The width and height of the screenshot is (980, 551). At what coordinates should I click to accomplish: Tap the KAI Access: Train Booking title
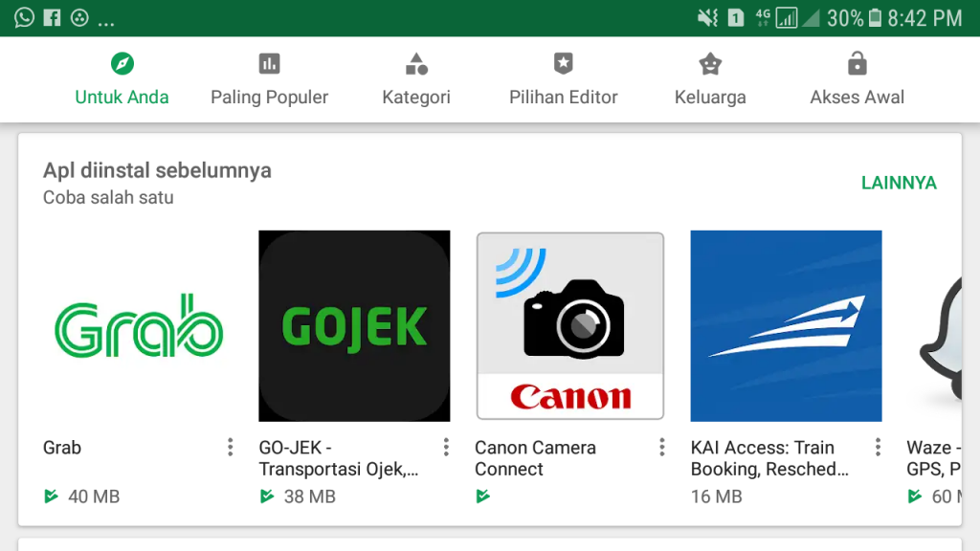[770, 458]
